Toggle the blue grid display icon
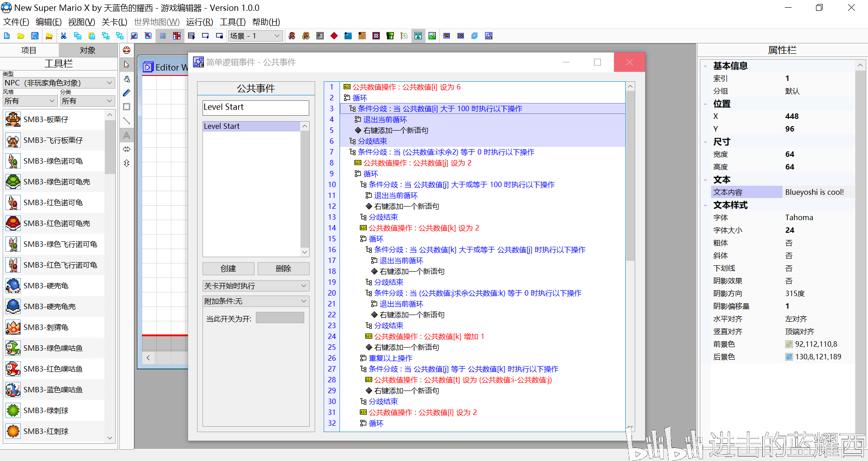The height and width of the screenshot is (461, 868). pos(163,36)
